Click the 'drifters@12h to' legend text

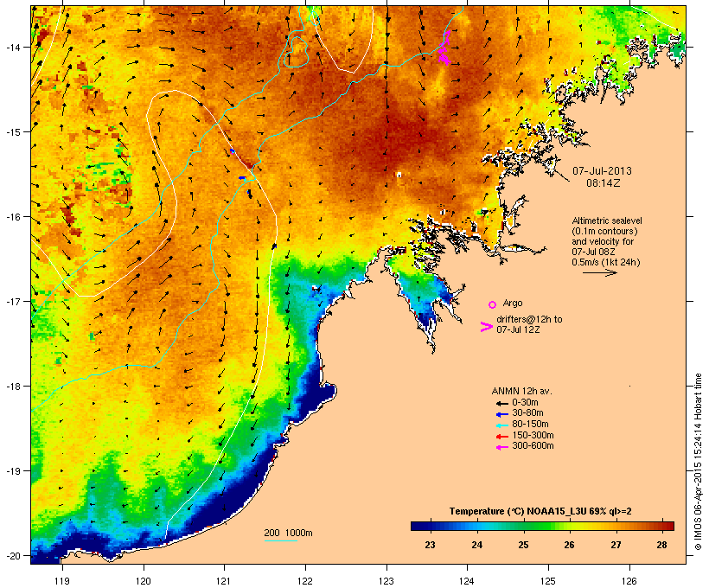coord(529,319)
